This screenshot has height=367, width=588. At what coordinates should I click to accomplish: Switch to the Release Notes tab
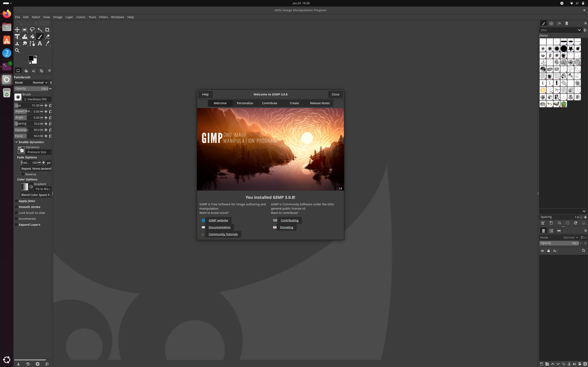click(320, 103)
